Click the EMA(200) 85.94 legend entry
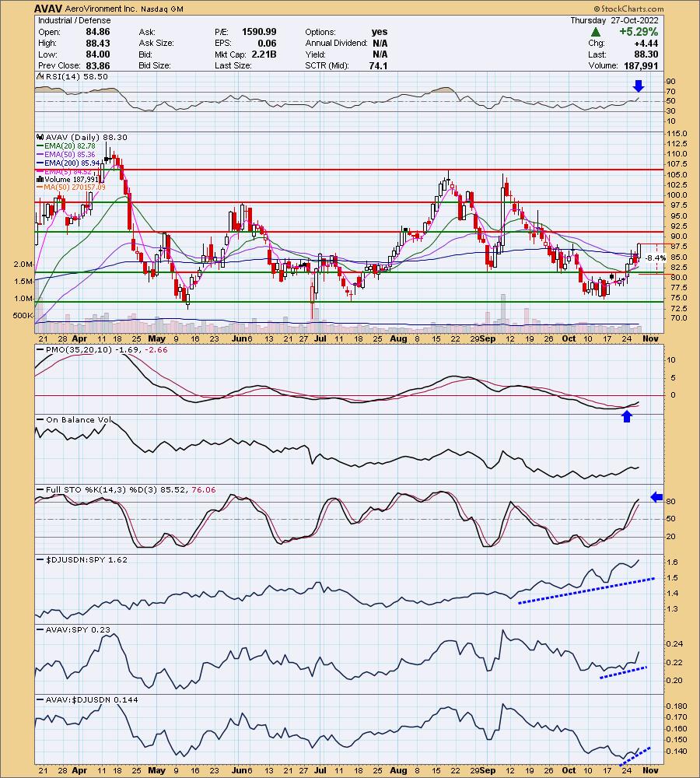This screenshot has height=778, width=700. tap(69, 163)
